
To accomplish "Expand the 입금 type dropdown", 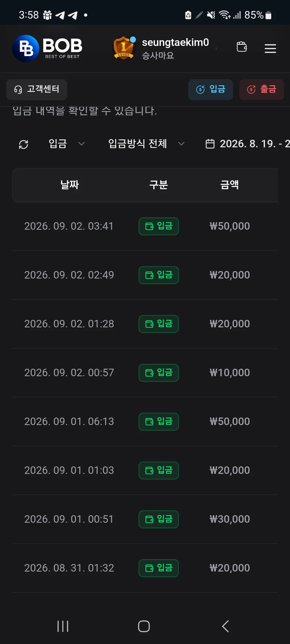I will click(67, 144).
